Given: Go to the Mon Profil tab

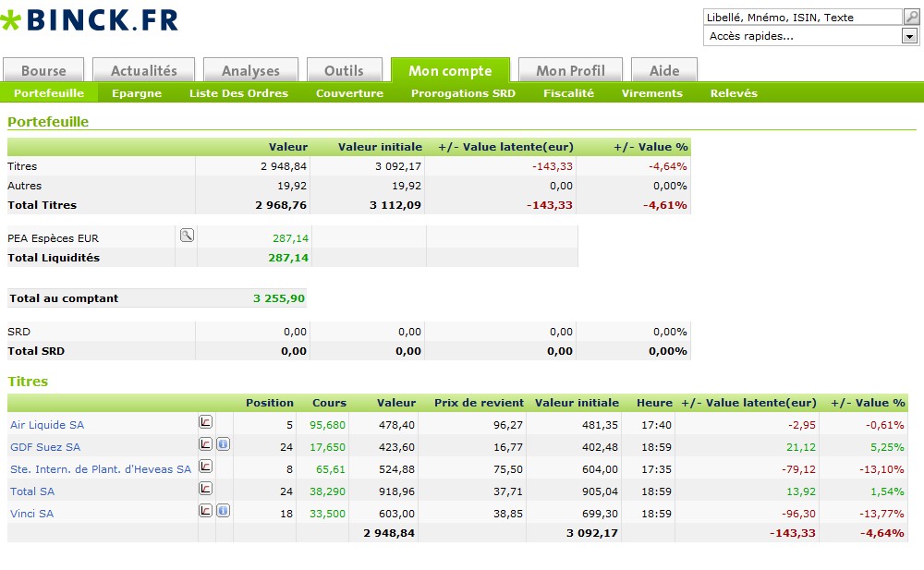Looking at the screenshot, I should point(570,70).
